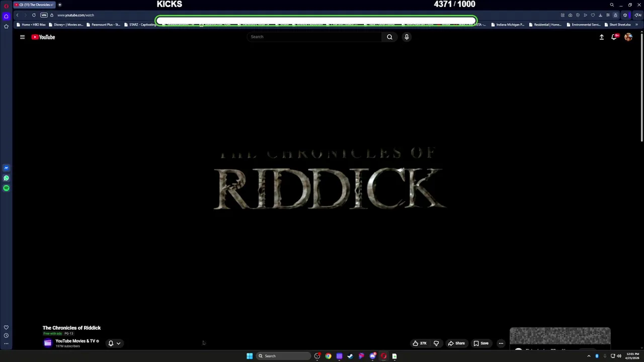Open Indiana Michigan bookmark
This screenshot has height=362, width=644.
click(508, 25)
